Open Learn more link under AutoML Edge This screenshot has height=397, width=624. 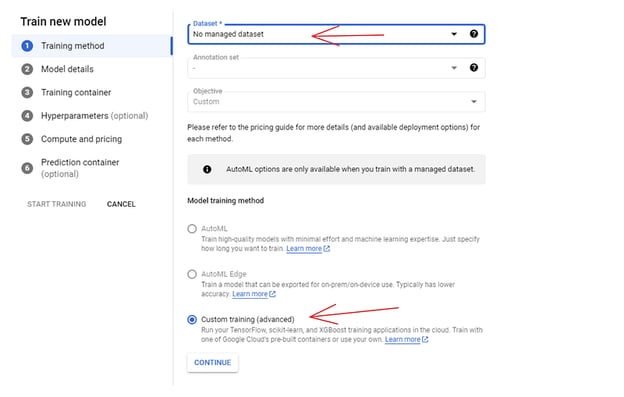click(250, 294)
